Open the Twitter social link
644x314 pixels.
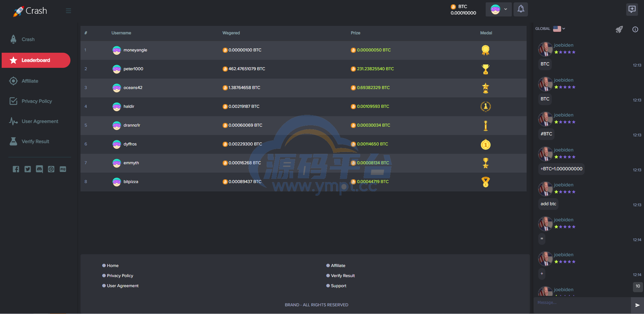[x=28, y=169]
